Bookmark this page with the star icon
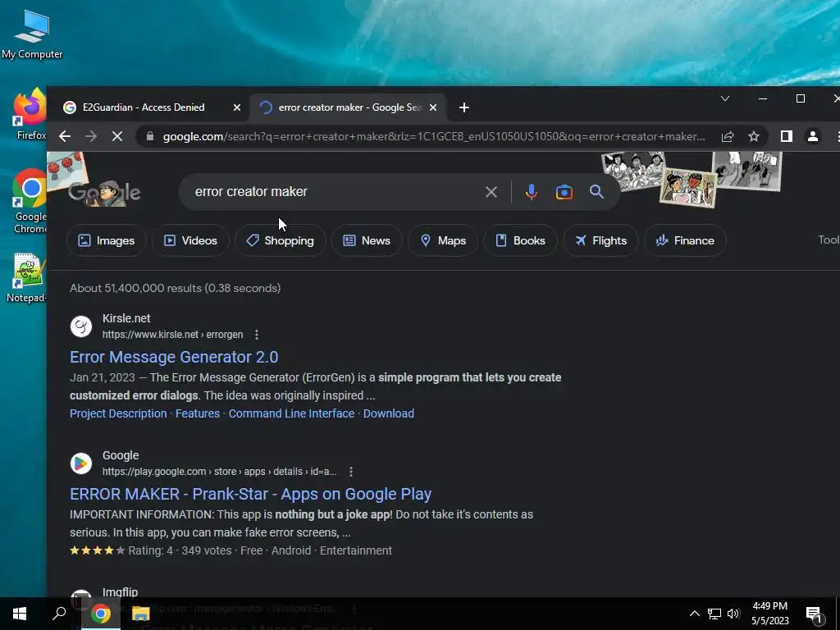Screen dimensions: 840x630 (754, 137)
